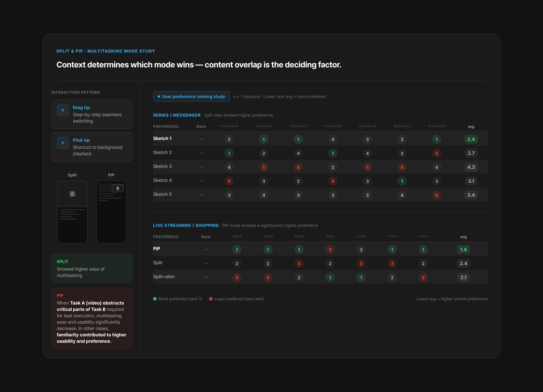Click the Sketch 5 average badge 3.4

(471, 195)
